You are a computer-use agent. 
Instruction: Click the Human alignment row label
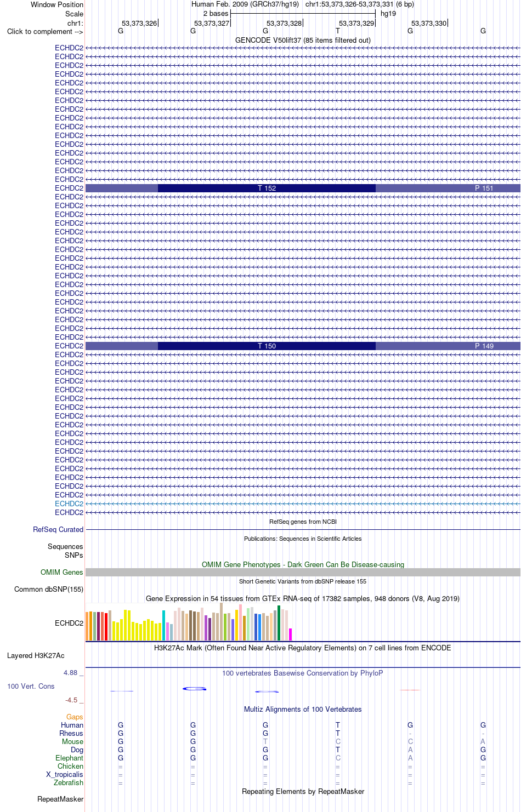(72, 725)
